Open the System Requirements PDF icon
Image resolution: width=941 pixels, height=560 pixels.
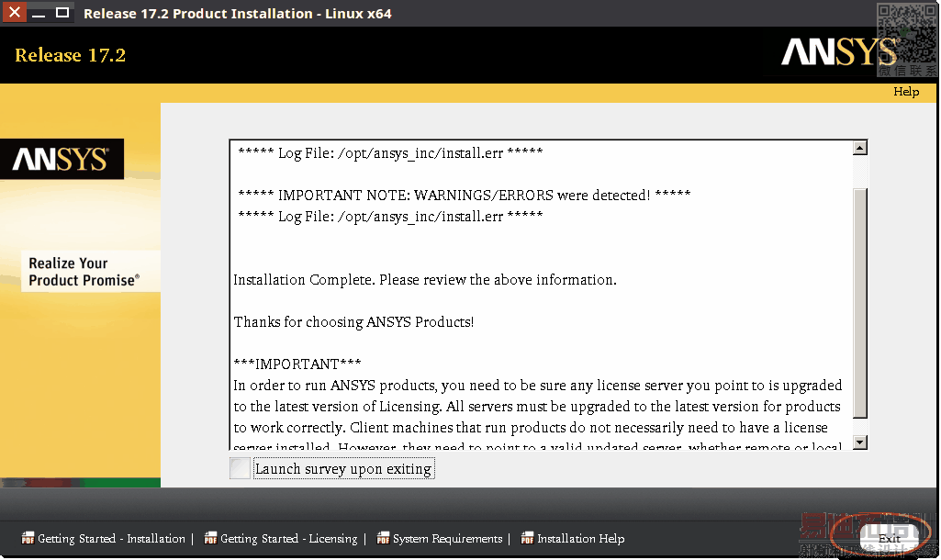(x=383, y=538)
